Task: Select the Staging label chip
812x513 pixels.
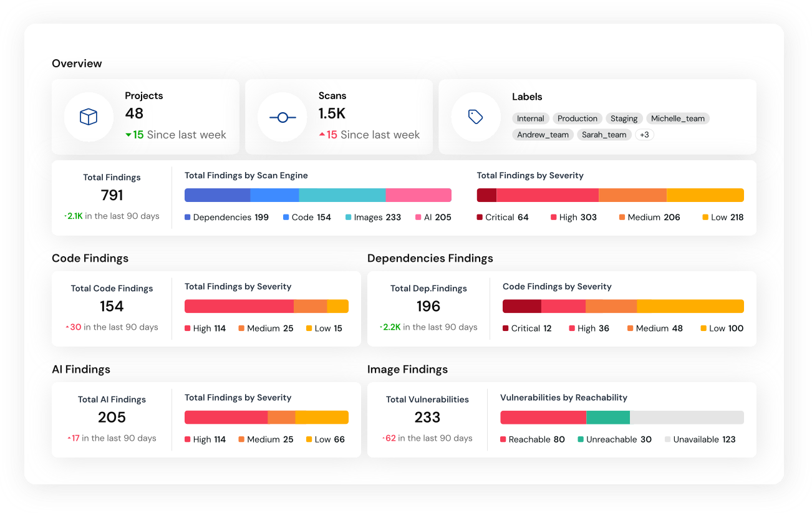Action: click(x=624, y=118)
